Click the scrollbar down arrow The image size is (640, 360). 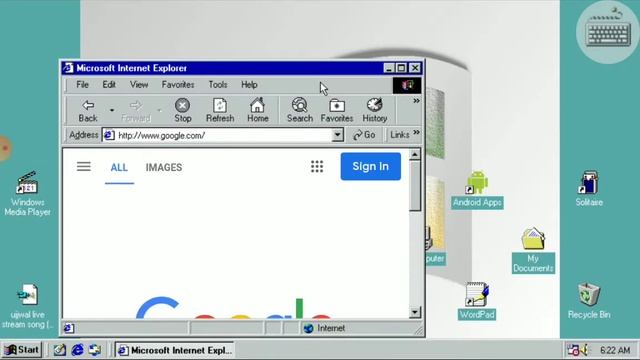coord(415,312)
